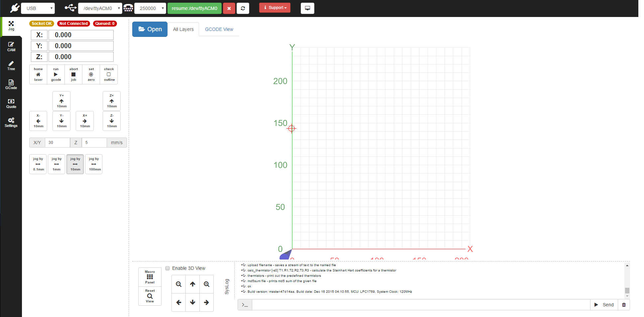
Task: Open the Macro Panel
Action: pyautogui.click(x=150, y=277)
